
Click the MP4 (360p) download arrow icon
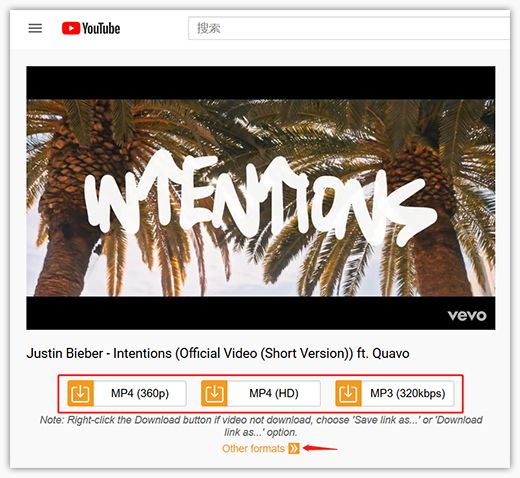(80, 394)
